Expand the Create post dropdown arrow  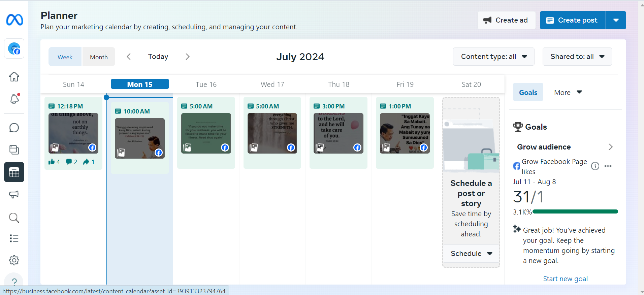(x=616, y=20)
